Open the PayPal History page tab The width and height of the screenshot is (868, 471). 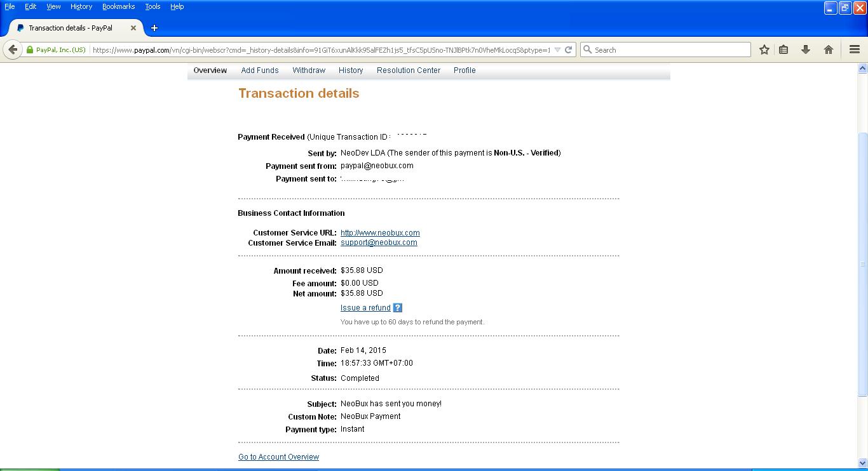[x=351, y=70]
